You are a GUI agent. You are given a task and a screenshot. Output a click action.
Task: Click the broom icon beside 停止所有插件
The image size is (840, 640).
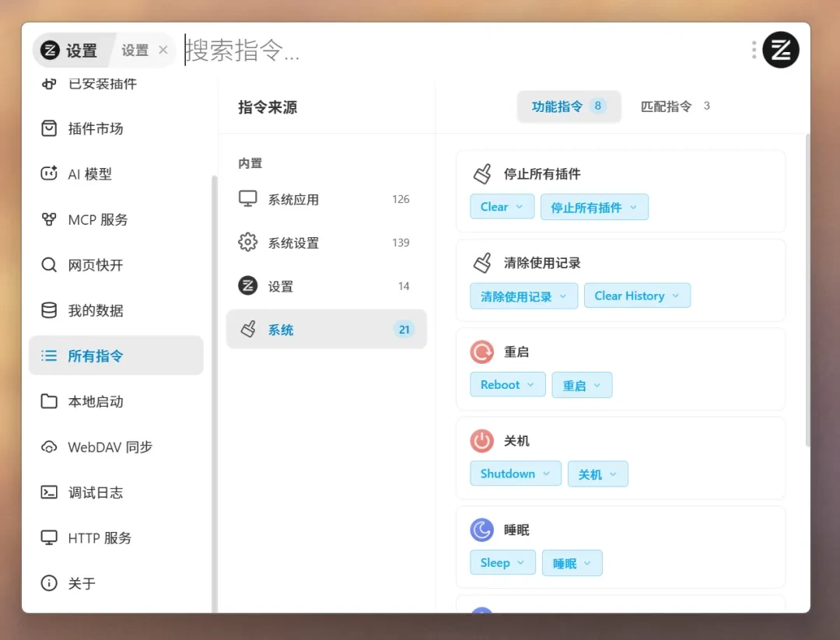482,173
